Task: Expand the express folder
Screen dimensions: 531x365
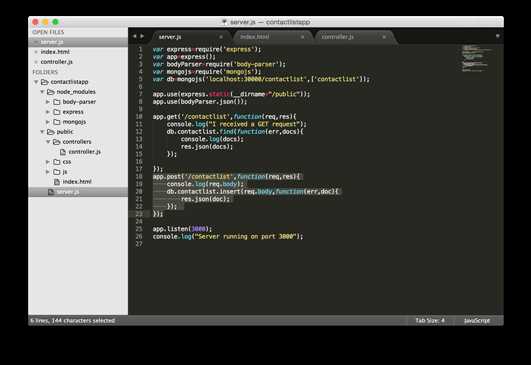Action: coord(48,112)
